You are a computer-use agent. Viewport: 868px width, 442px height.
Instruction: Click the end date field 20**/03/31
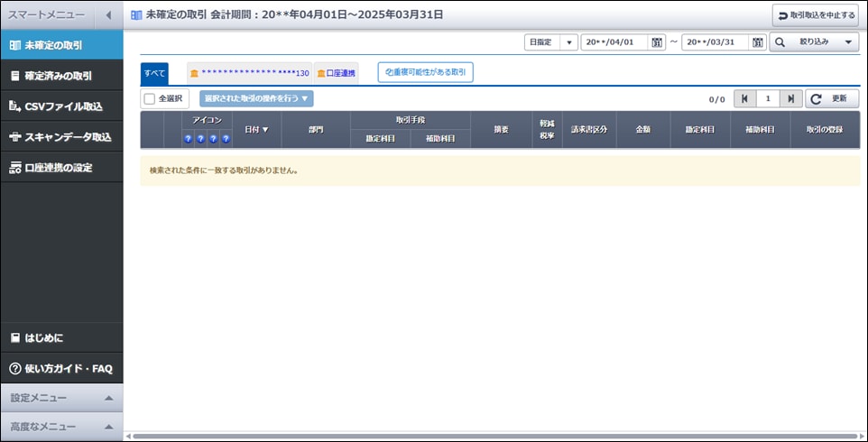point(716,42)
